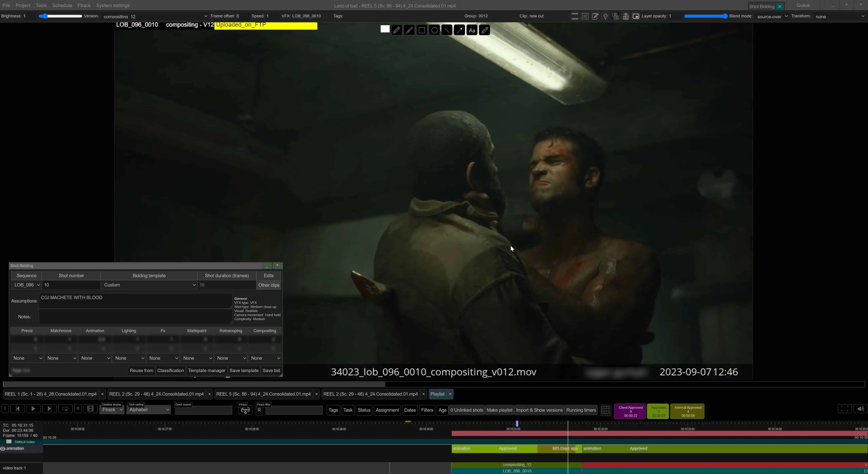Choose the rectangle shape annotation tool
The height and width of the screenshot is (474, 868).
(421, 30)
